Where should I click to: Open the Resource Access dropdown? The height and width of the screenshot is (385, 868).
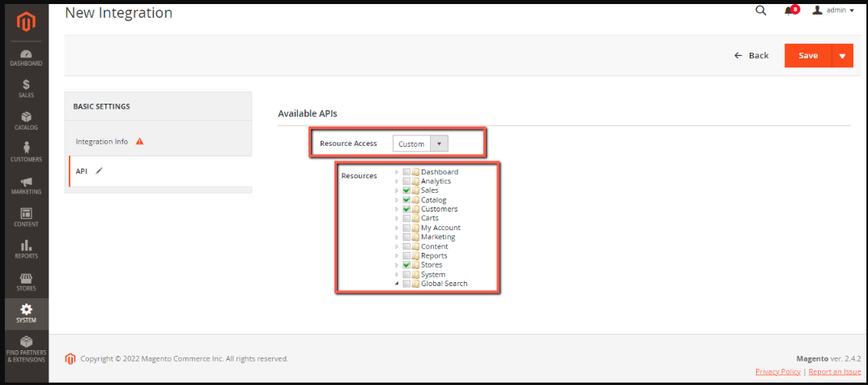420,144
